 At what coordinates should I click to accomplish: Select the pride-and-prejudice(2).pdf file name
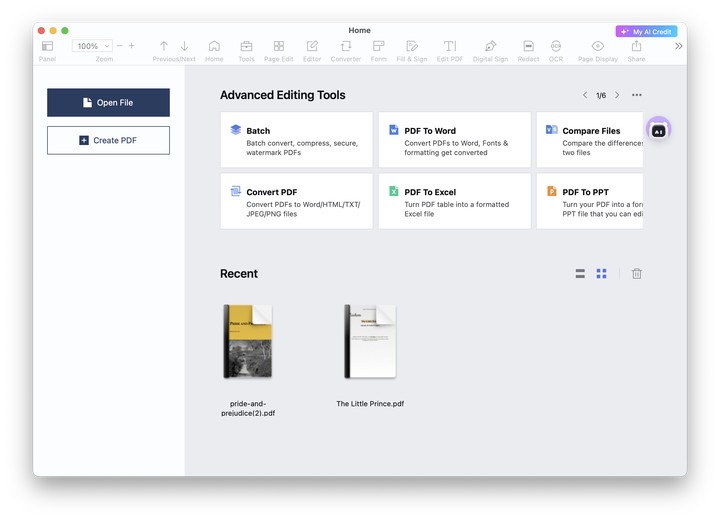248,408
